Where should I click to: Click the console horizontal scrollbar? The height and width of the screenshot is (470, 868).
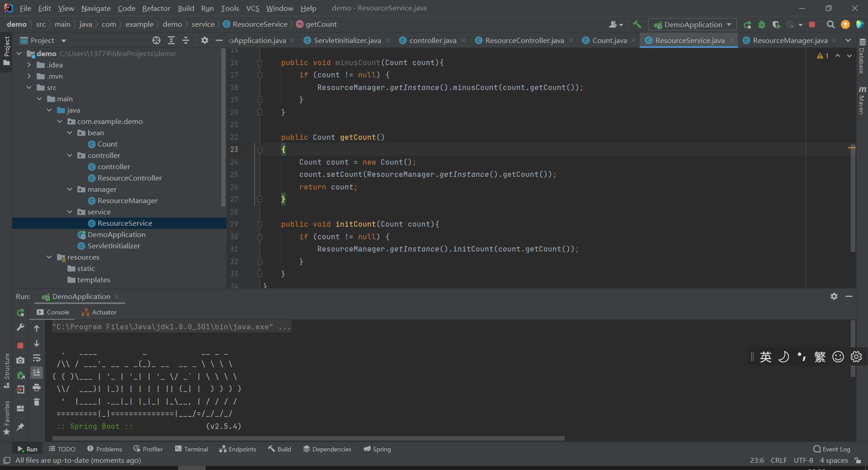point(308,438)
